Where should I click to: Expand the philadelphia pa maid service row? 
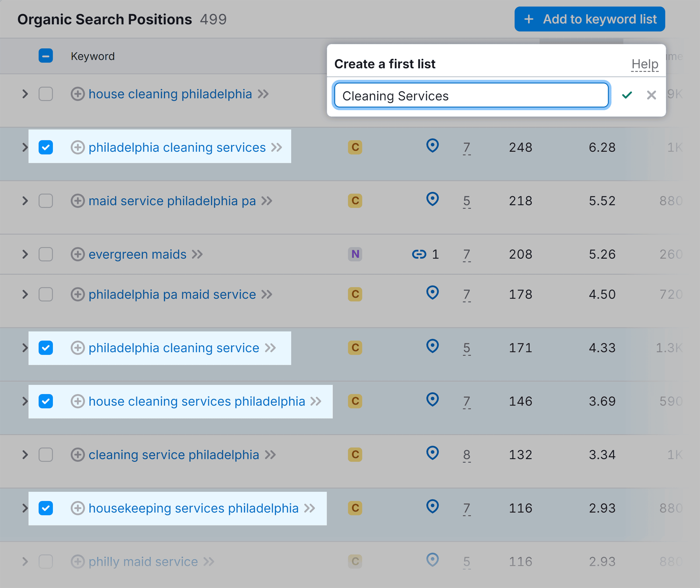[x=24, y=294]
